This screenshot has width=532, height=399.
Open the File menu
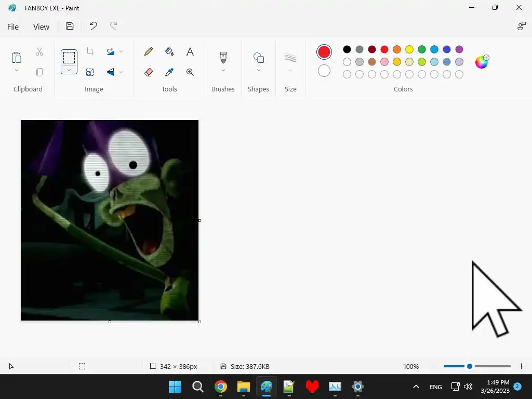13,27
